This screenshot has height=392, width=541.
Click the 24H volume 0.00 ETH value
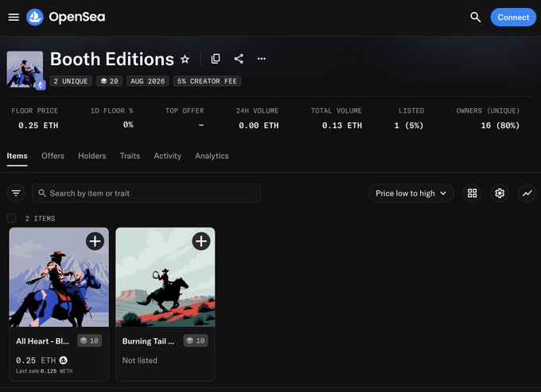259,126
